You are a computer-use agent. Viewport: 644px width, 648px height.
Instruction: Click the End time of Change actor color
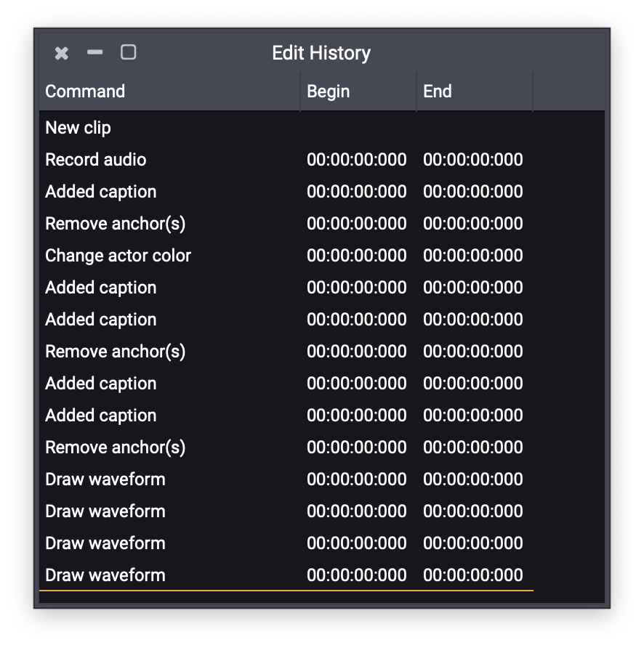tap(472, 256)
